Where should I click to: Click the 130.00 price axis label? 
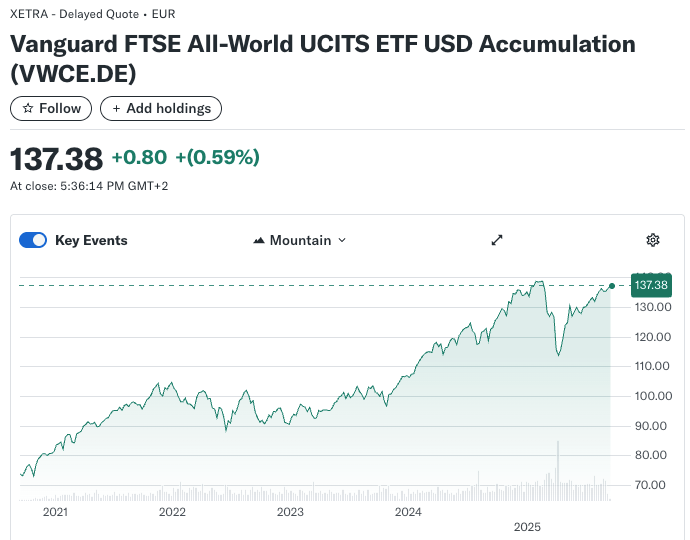[651, 307]
